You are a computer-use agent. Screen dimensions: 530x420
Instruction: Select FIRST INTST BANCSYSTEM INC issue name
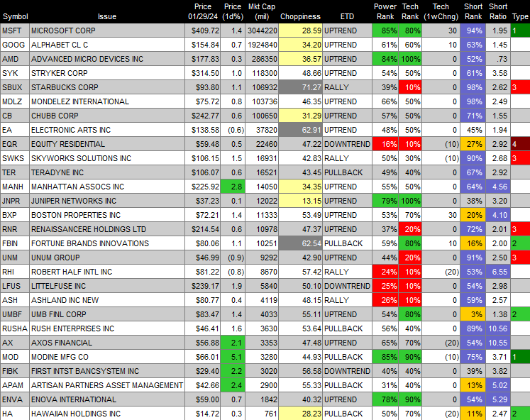[x=85, y=371]
